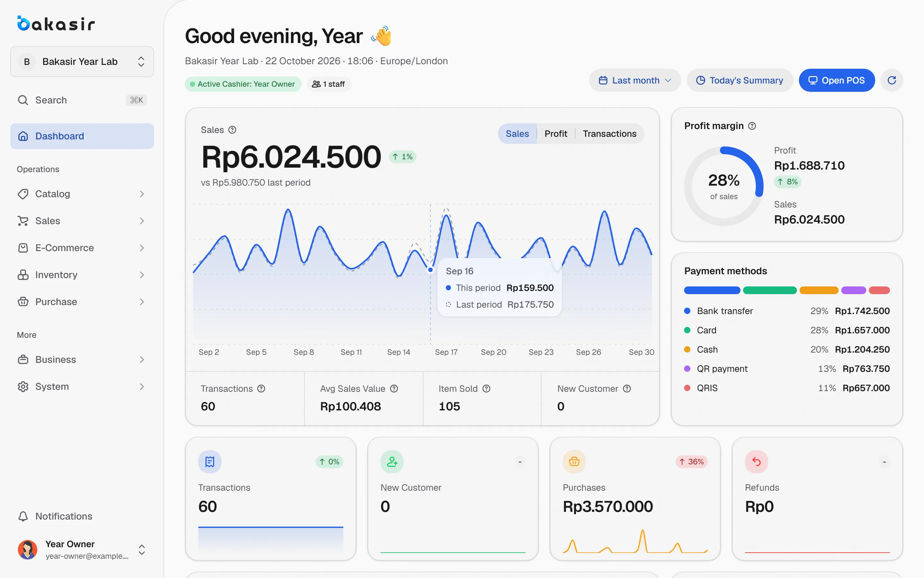This screenshot has width=924, height=578.
Task: Click the Sales help question-mark icon
Action: (232, 130)
